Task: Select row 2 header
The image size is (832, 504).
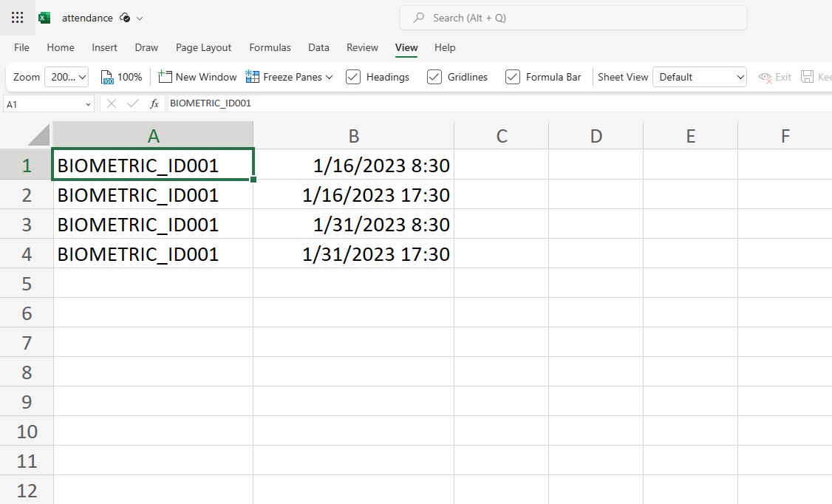Action: pos(27,194)
